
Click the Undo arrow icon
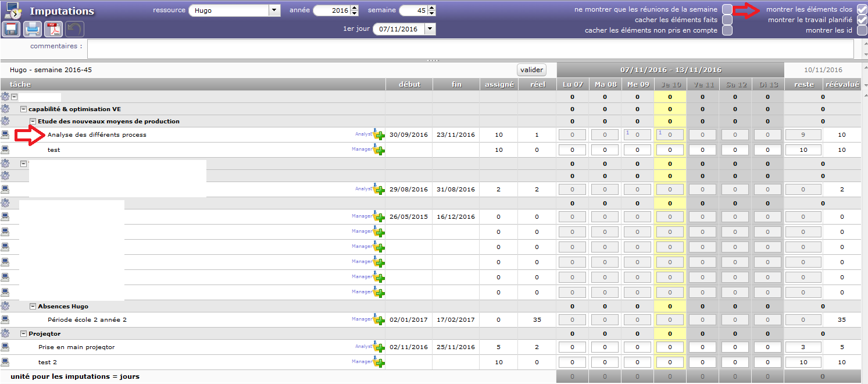74,29
